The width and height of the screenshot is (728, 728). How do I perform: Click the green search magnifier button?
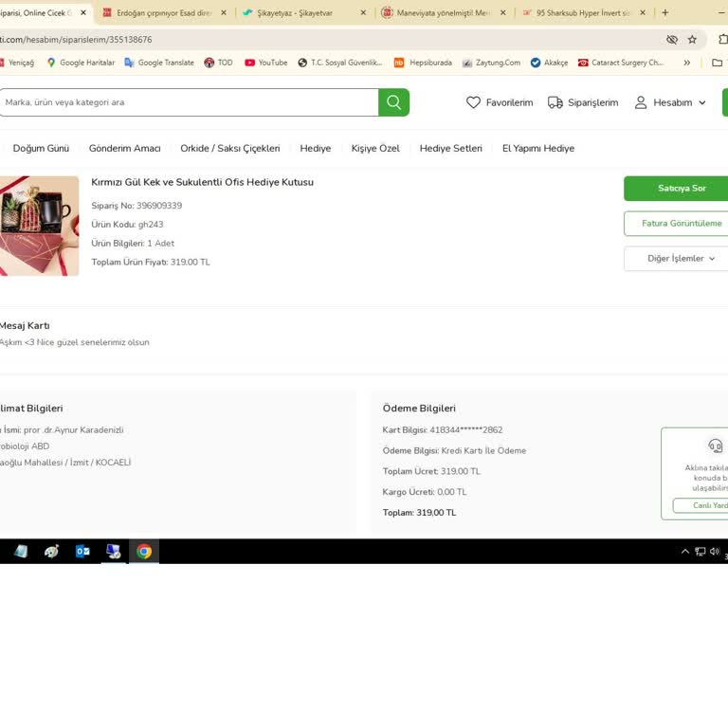pyautogui.click(x=393, y=102)
